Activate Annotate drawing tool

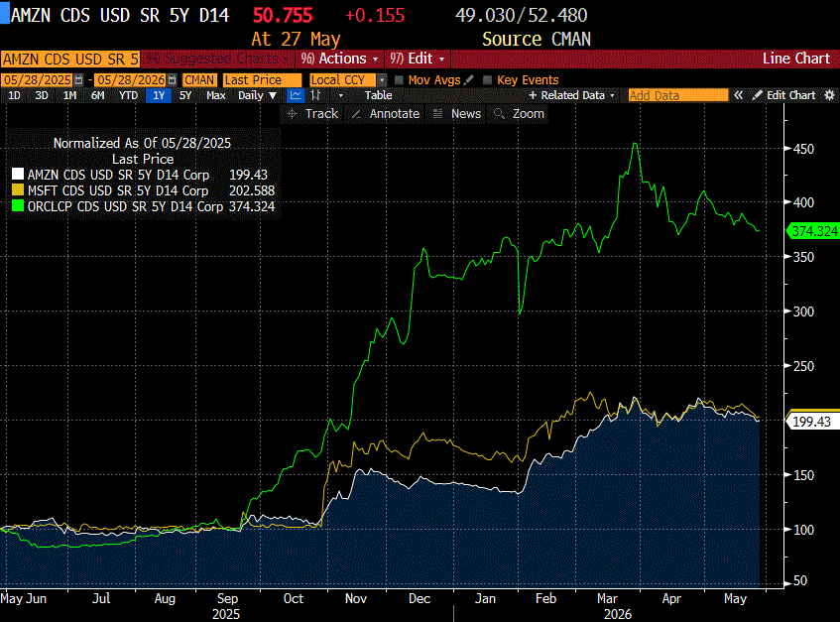point(386,113)
